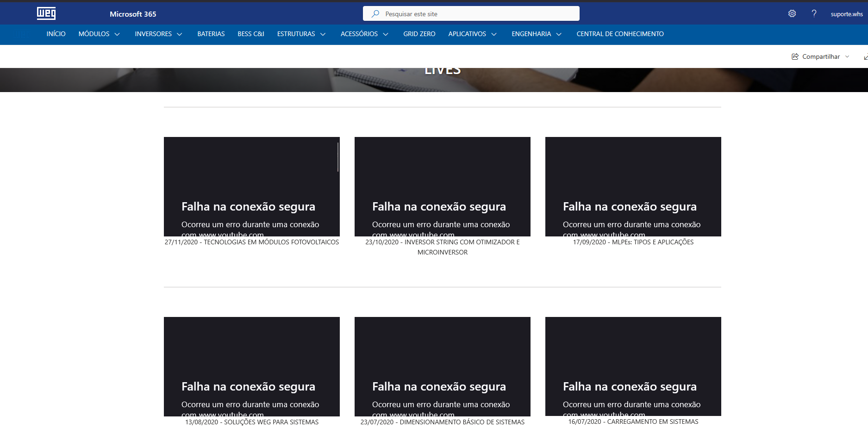Type in the Pesquisar este site field
This screenshot has width=868, height=428.
click(477, 14)
